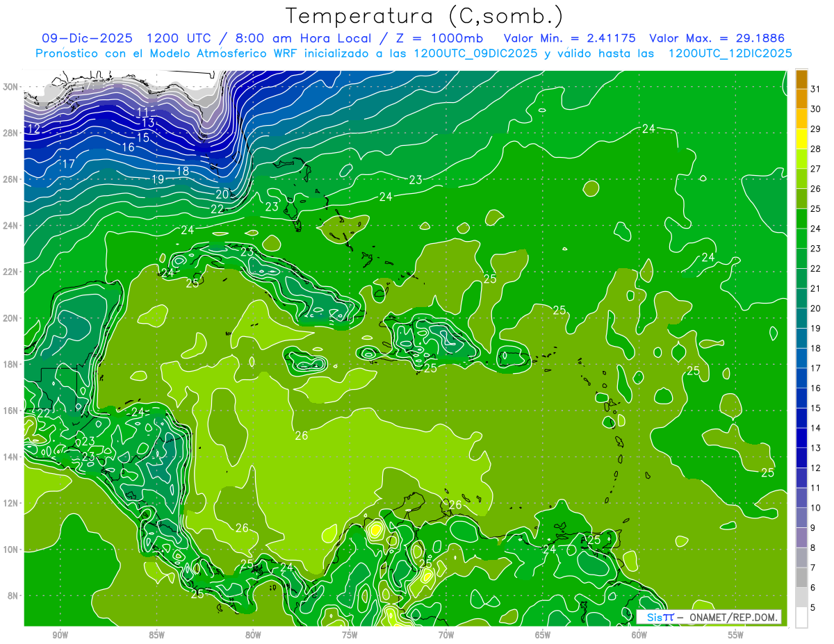The image size is (834, 644).
Task: Click the "13" contour label on map
Action: pyautogui.click(x=148, y=123)
